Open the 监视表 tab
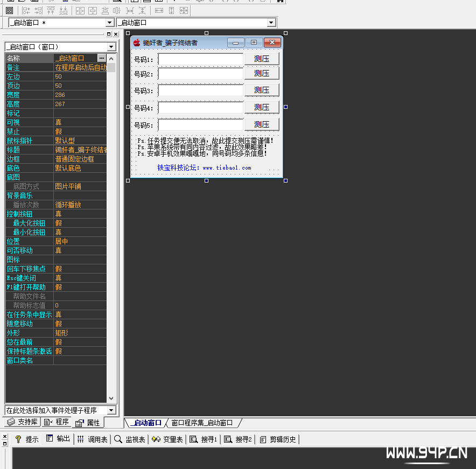 point(130,439)
